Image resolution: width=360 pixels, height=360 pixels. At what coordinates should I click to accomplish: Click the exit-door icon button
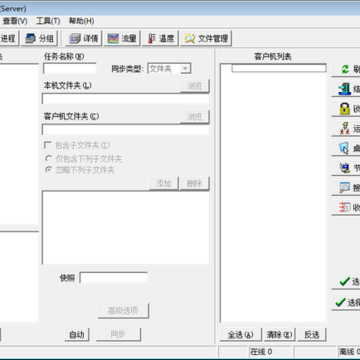(345, 89)
